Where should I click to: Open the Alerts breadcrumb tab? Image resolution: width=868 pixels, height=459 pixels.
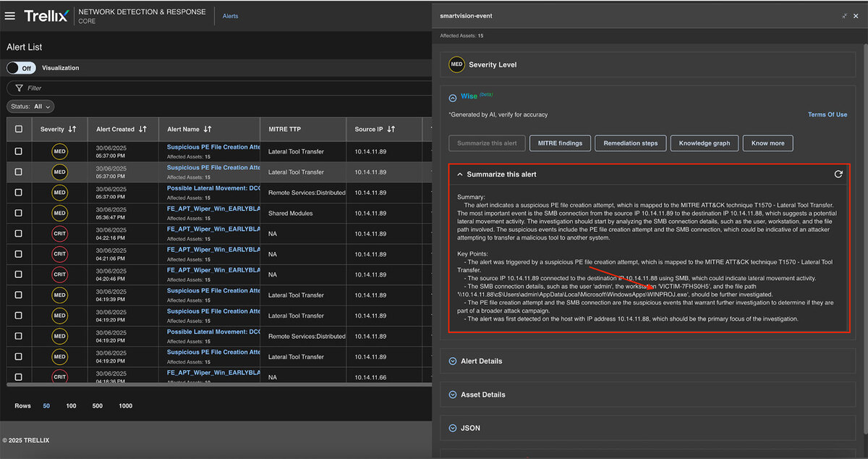coord(231,16)
